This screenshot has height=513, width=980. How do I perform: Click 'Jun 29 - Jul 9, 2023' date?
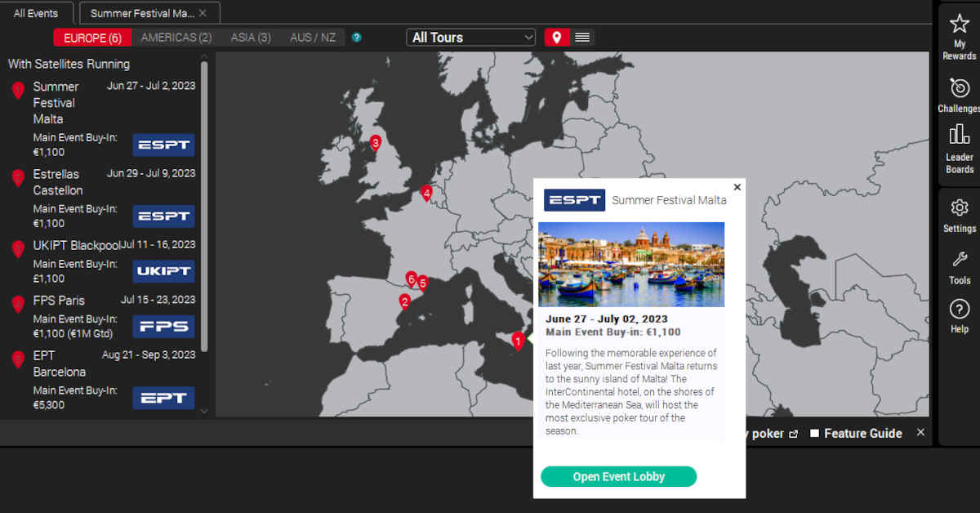[x=151, y=173]
